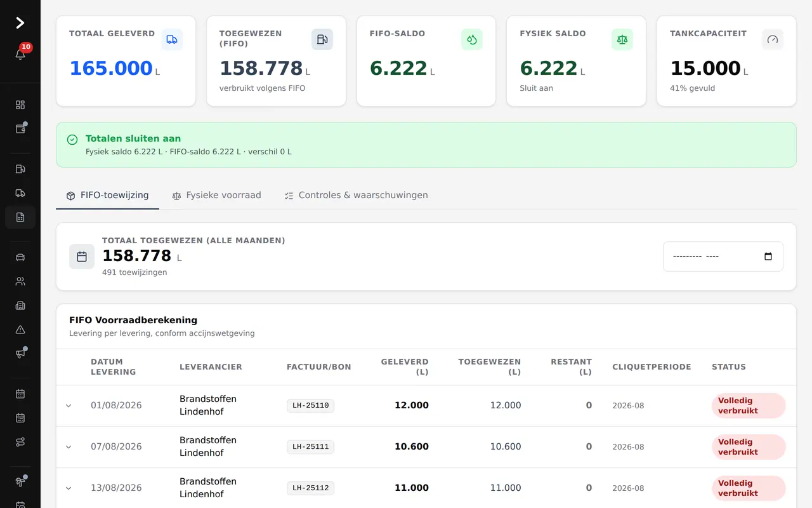812x508 pixels.
Task: Select the highlighted report document sidebar icon
Action: (20, 217)
